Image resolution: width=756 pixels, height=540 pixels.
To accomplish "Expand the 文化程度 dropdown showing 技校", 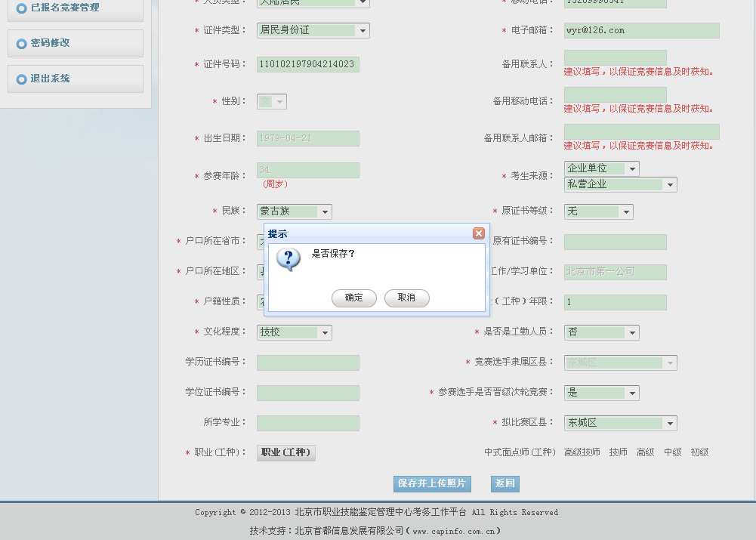I will (325, 332).
